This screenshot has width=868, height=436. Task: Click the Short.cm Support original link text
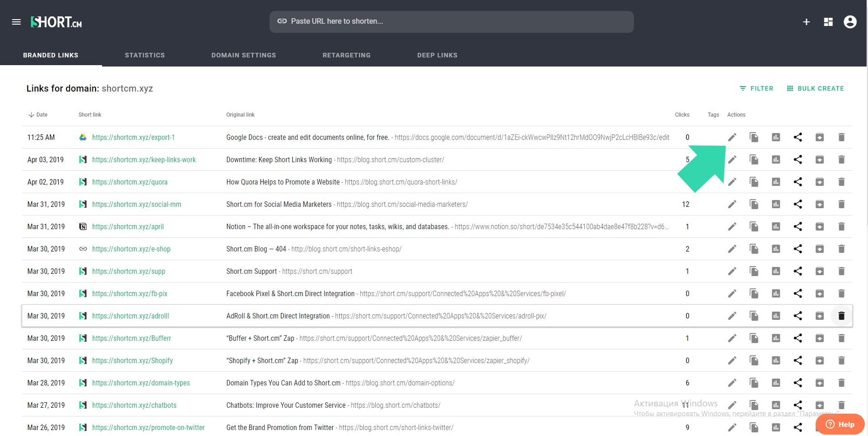click(x=289, y=271)
